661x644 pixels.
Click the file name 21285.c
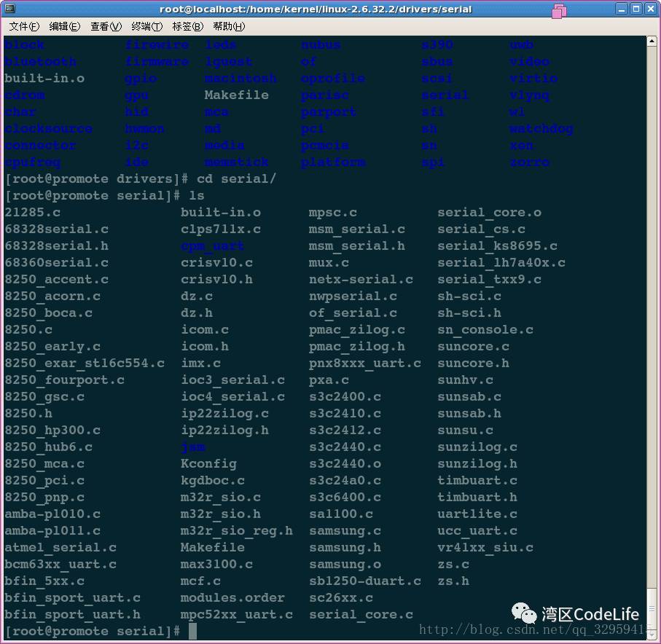(33, 212)
